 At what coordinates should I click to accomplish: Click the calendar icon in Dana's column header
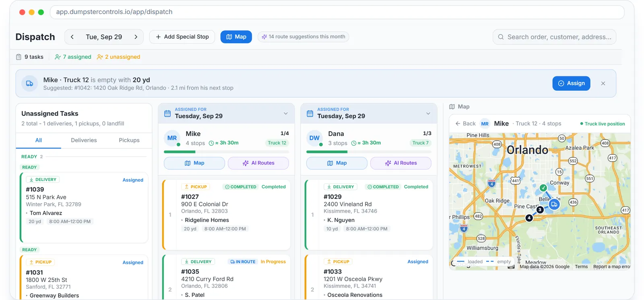pyautogui.click(x=310, y=114)
